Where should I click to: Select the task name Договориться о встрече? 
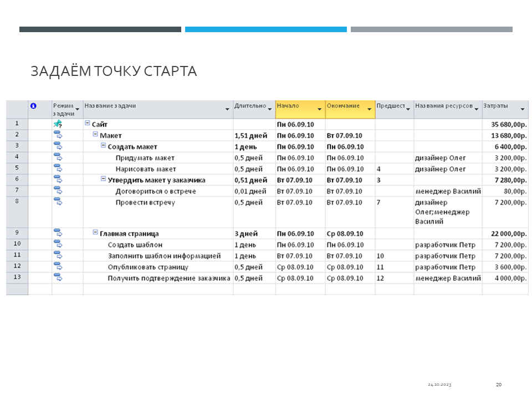[x=156, y=191]
